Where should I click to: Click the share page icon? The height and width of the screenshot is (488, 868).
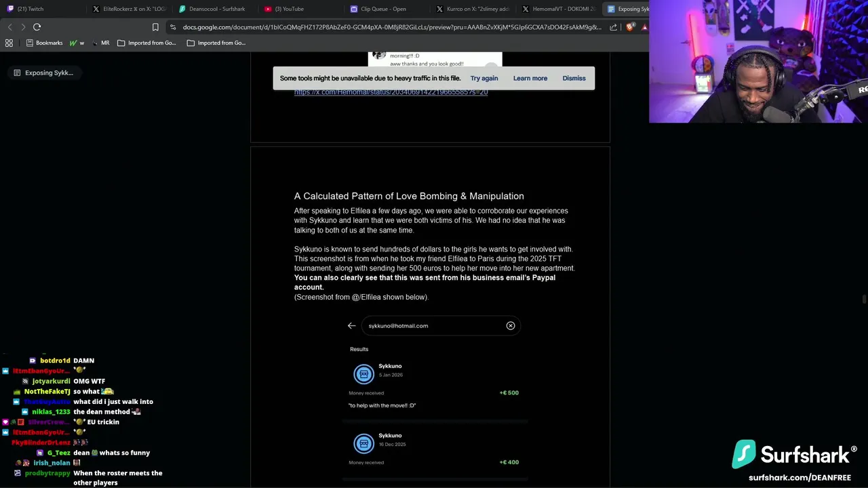pyautogui.click(x=614, y=27)
